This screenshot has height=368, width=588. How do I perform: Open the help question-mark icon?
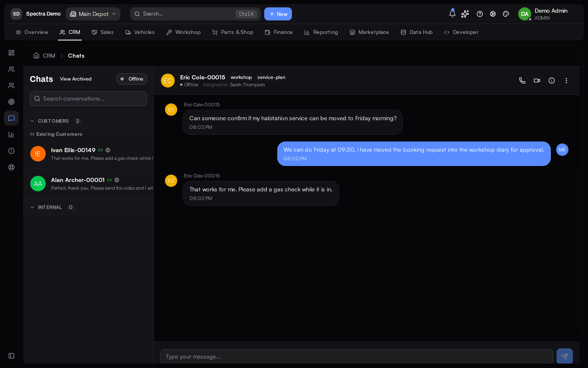tap(480, 14)
